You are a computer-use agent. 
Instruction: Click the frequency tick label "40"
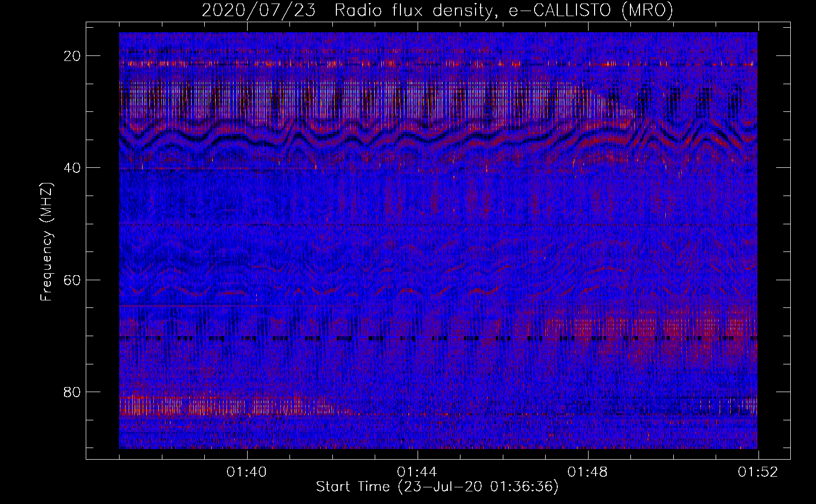[73, 168]
